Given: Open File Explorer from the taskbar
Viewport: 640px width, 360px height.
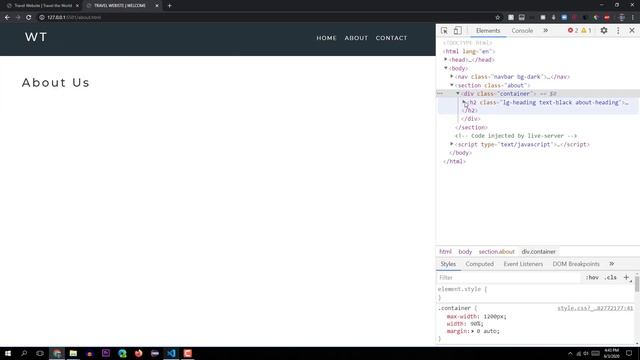Looking at the screenshot, I should pyautogui.click(x=73, y=353).
